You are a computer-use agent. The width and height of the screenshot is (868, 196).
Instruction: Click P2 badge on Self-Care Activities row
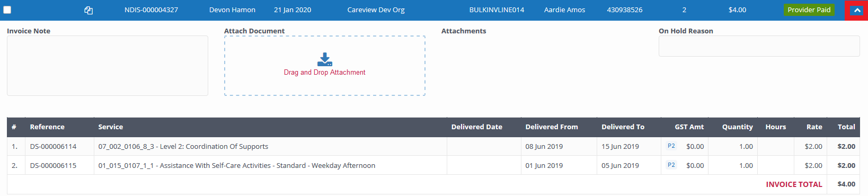tap(671, 165)
